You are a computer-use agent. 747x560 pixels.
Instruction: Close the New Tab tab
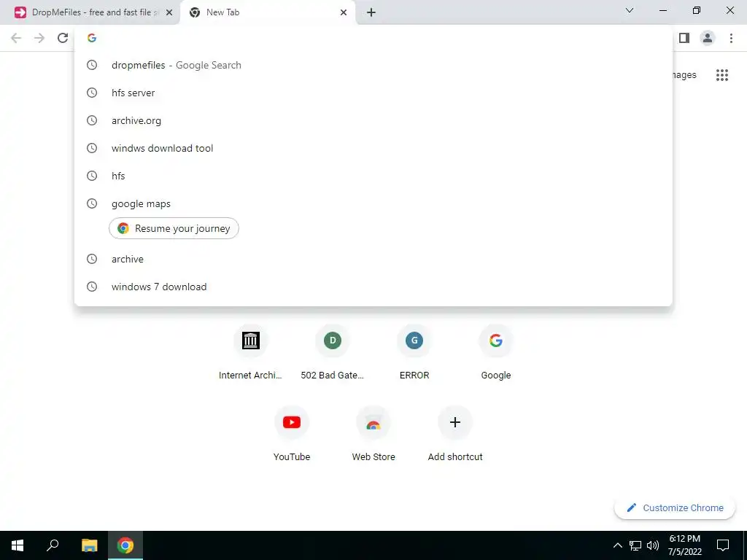point(344,13)
